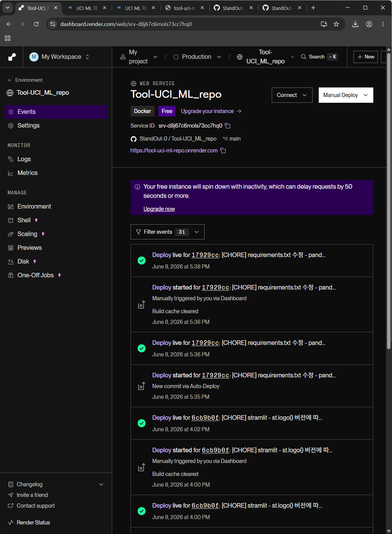Open Chrome three-dot menu

coord(383,24)
